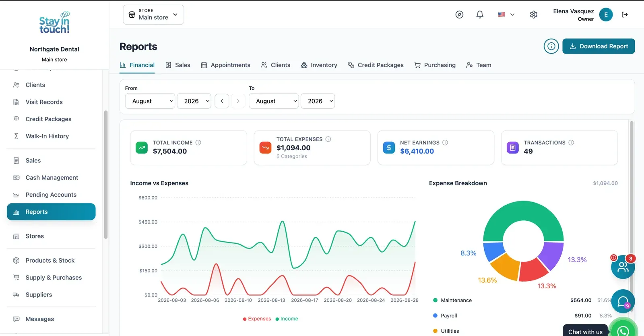Open the From month dropdown
This screenshot has height=336, width=644.
150,101
